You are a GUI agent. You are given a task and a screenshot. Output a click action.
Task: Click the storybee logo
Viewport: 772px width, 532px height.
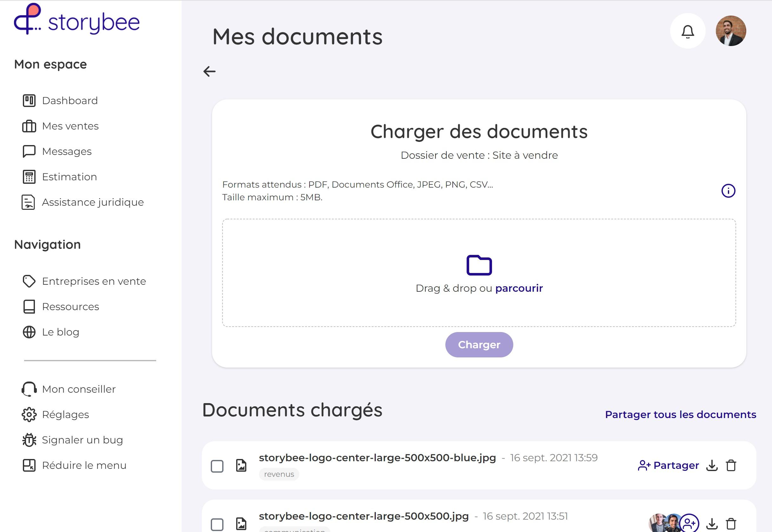click(x=77, y=19)
